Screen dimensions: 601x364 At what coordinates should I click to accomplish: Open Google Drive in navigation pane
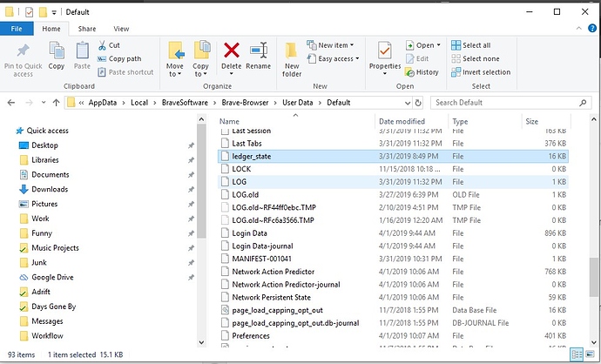46,277
